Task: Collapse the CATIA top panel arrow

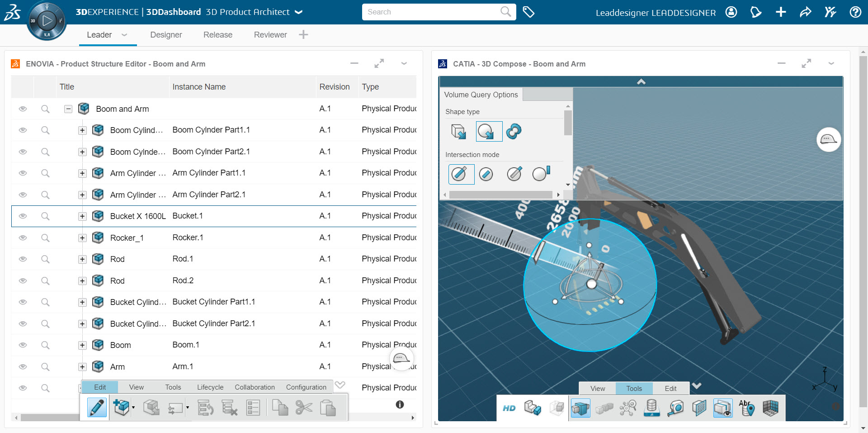Action: click(641, 82)
